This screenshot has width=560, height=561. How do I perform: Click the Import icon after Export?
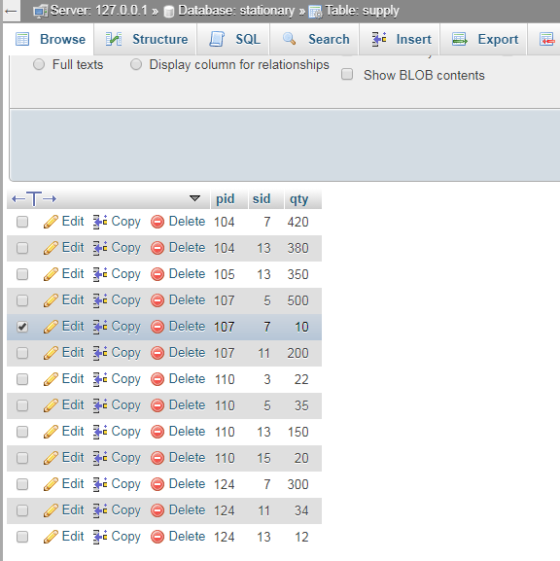[x=546, y=39]
